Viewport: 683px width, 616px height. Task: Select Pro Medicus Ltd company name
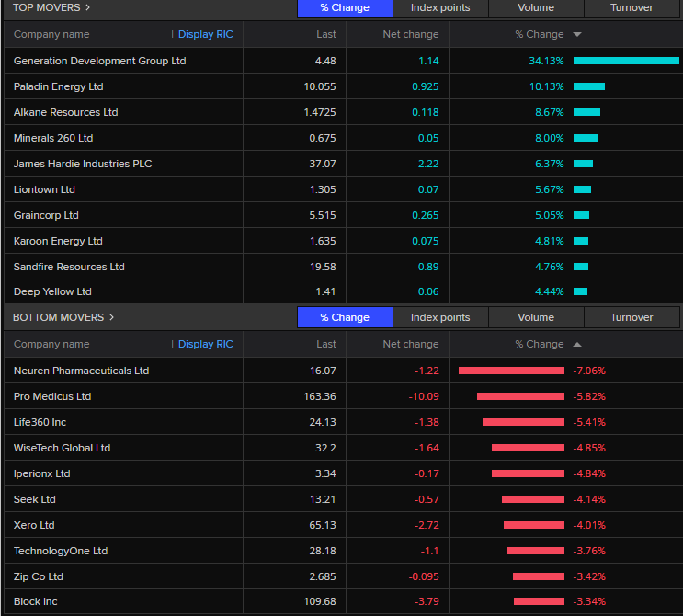[x=52, y=396]
